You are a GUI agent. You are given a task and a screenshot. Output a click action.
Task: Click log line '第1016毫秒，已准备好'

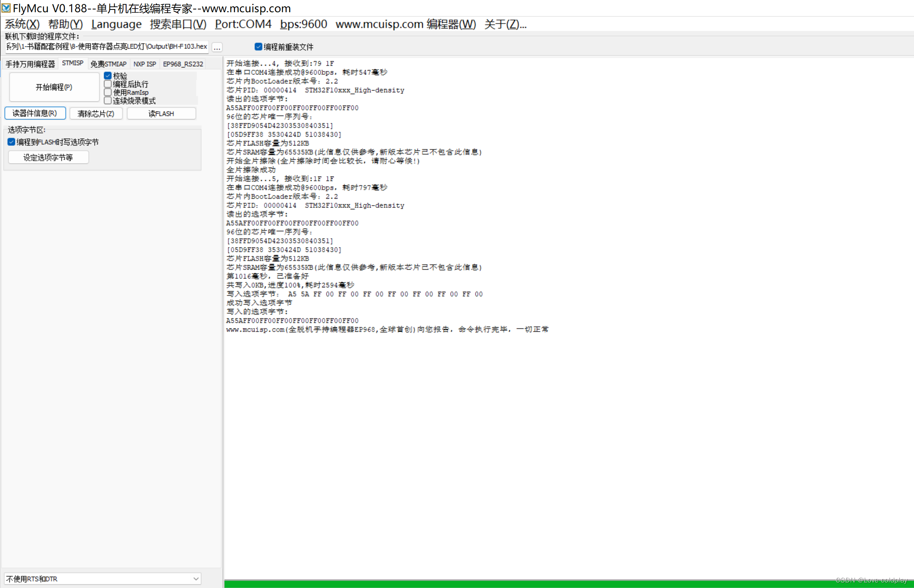point(267,276)
